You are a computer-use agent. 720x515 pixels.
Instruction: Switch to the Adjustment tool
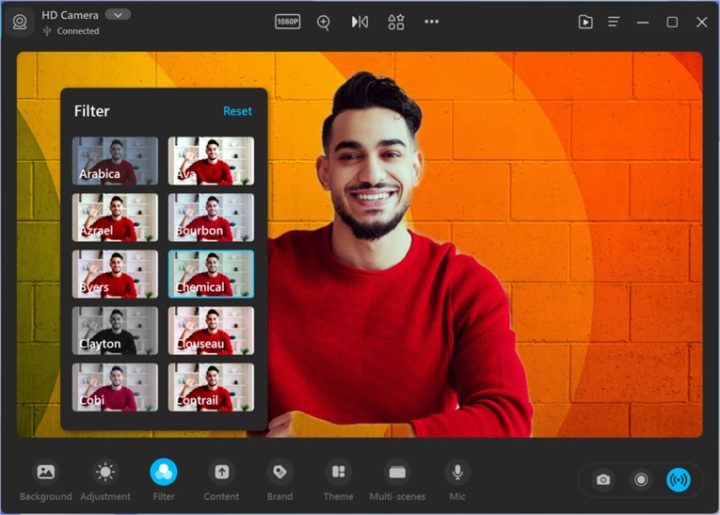(105, 481)
